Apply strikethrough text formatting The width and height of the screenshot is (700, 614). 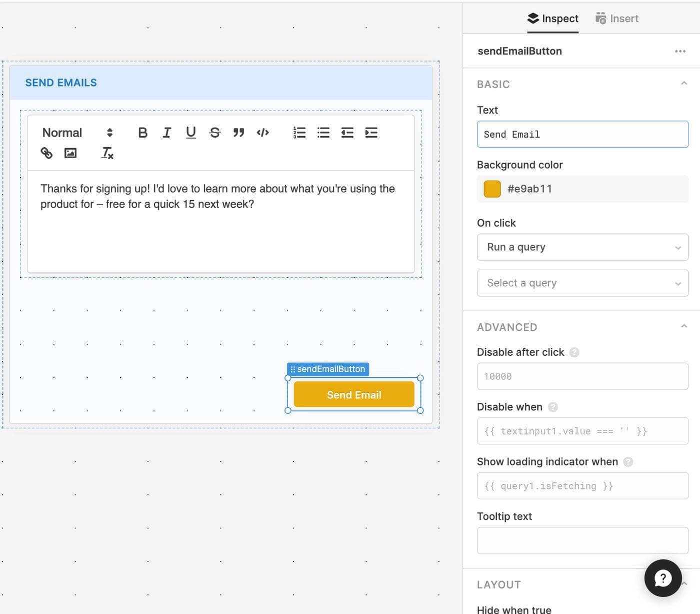tap(214, 133)
